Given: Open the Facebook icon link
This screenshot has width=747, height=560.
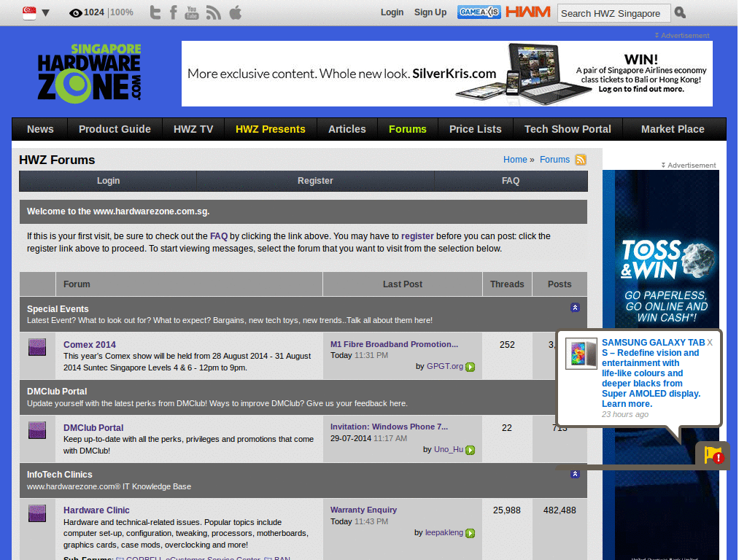Looking at the screenshot, I should click(174, 12).
